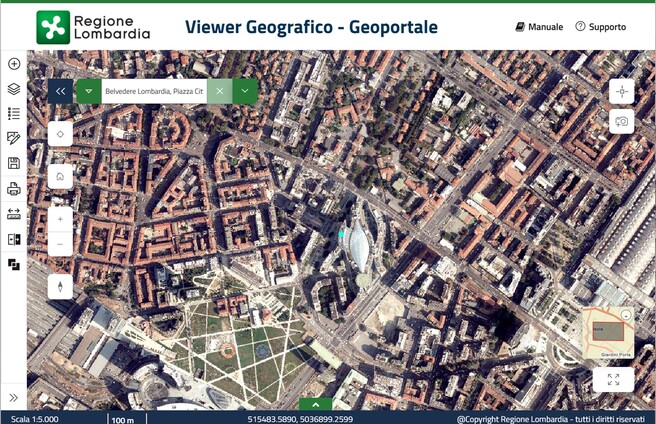Image resolution: width=656 pixels, height=424 pixels.
Task: Open the overlapping squares tool icon
Action: [x=14, y=265]
